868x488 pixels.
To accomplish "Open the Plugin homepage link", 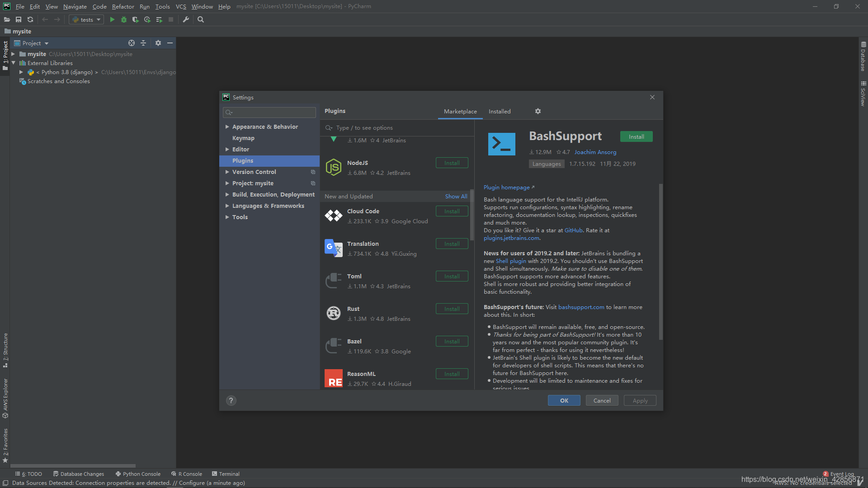I will pyautogui.click(x=506, y=188).
